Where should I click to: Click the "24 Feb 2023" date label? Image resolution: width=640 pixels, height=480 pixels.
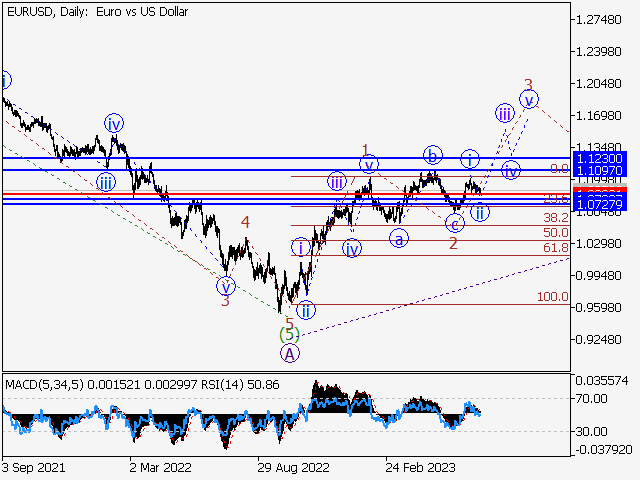(x=420, y=468)
